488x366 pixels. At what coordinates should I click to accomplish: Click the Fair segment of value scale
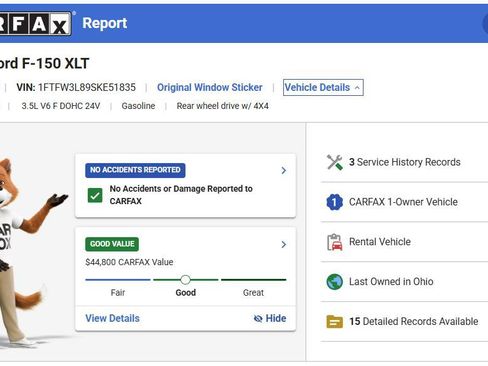pos(118,280)
